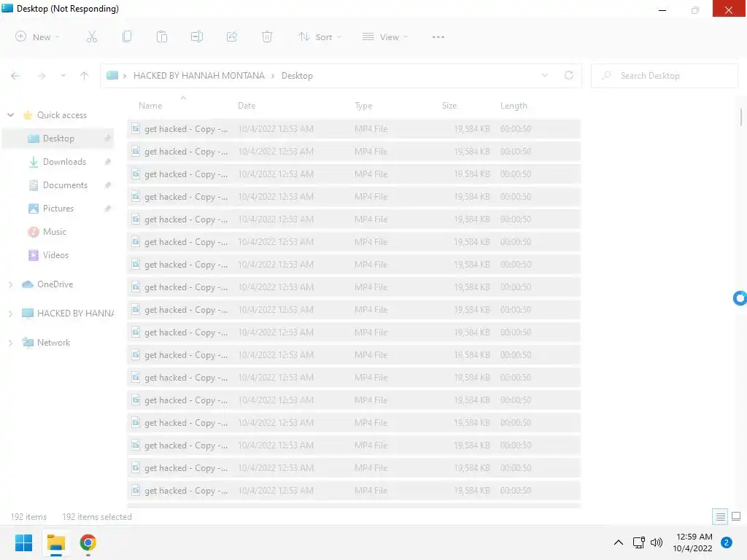Click the Copy icon in toolbar
Viewport: 747px width, 560px height.
point(127,36)
